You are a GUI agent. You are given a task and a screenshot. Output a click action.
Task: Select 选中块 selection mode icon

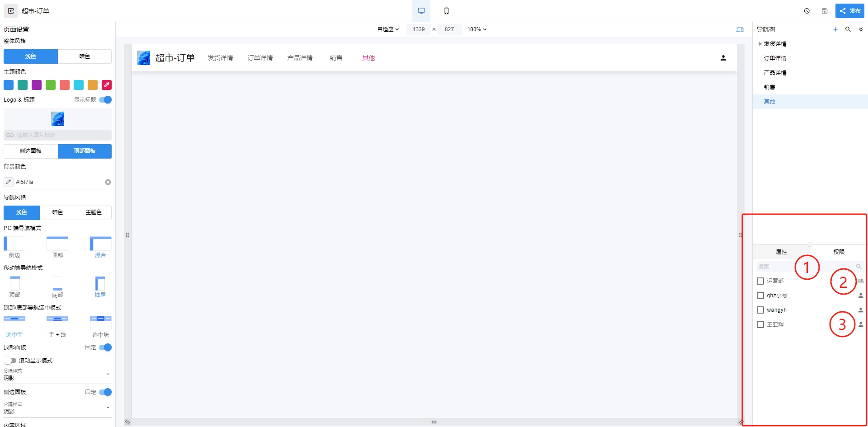pyautogui.click(x=100, y=323)
